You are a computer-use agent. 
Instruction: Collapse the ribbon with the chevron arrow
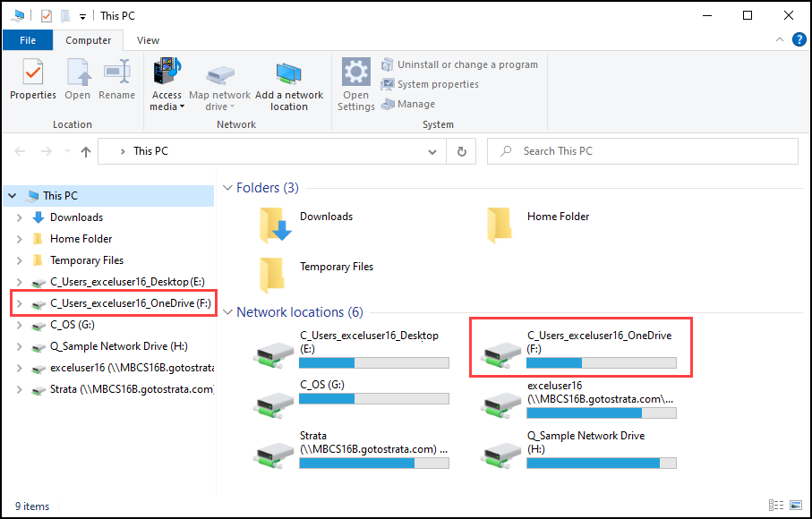780,40
